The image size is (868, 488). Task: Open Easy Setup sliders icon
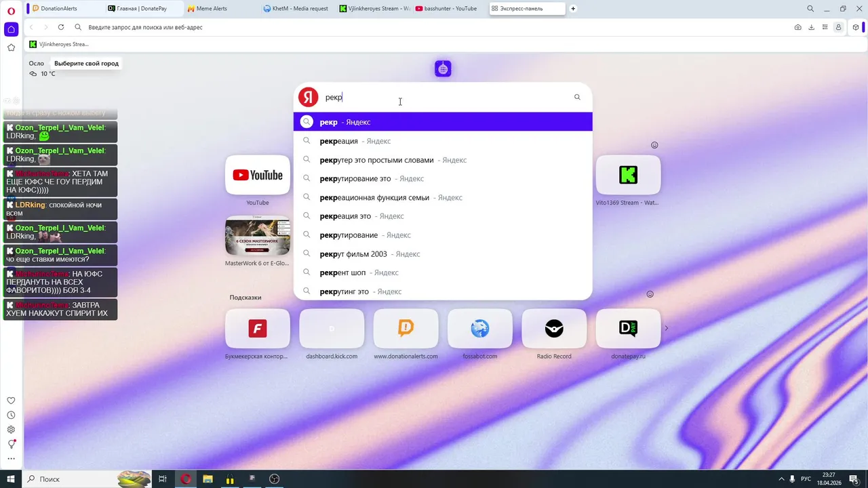[825, 27]
